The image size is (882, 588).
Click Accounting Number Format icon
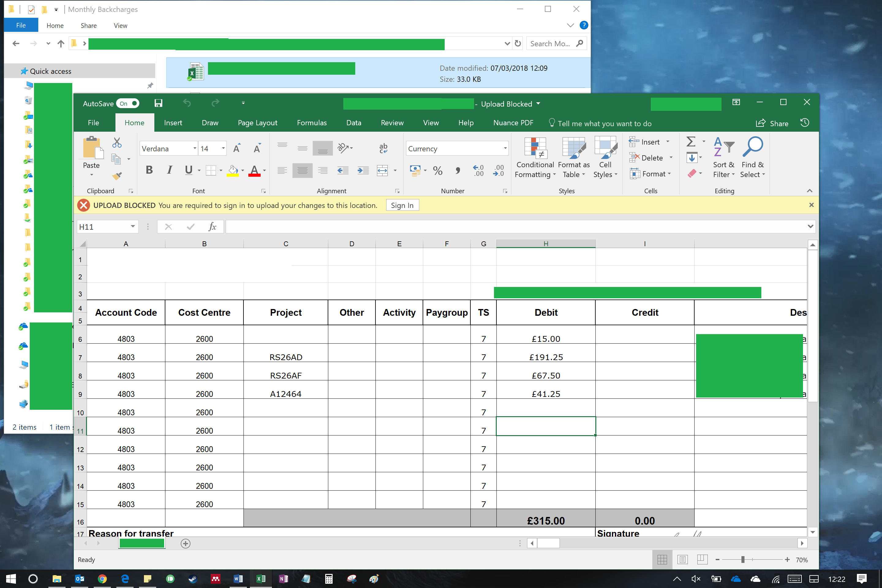point(415,171)
